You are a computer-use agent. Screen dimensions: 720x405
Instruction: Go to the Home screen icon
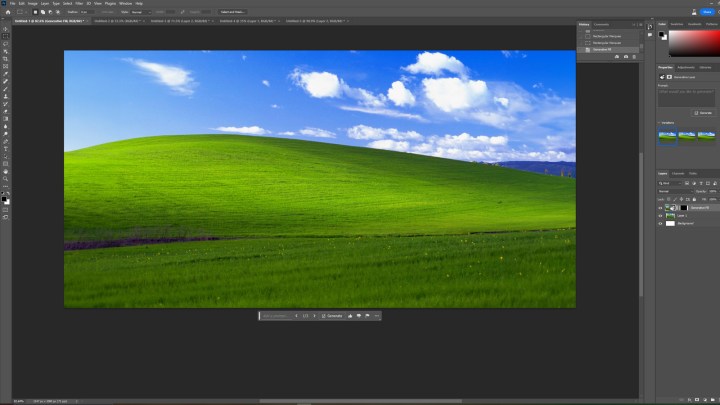coord(8,12)
